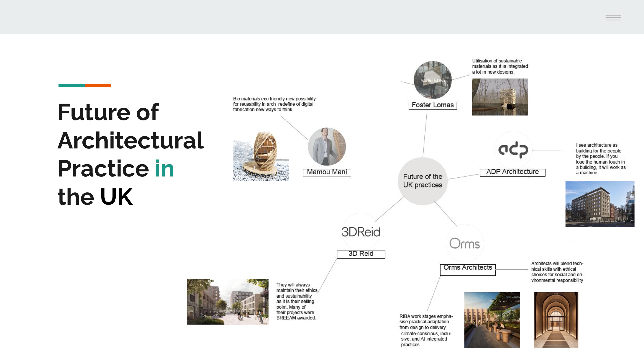The image size is (644, 362).
Task: Select the Orms Architects label box
Action: [468, 270]
